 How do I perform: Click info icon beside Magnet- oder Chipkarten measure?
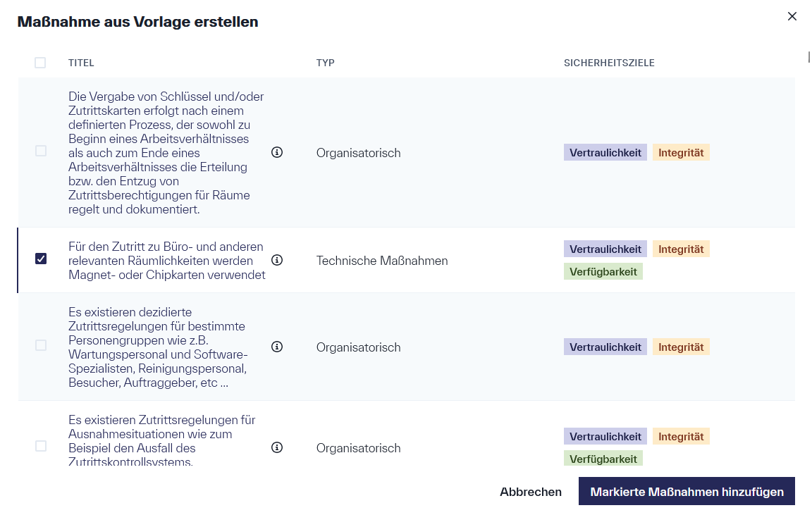tap(277, 260)
